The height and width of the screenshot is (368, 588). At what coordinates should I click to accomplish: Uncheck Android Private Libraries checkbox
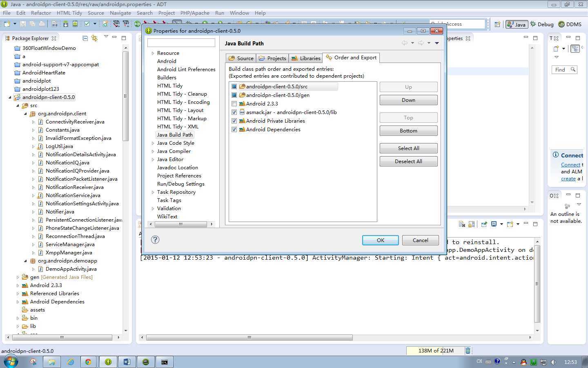234,121
